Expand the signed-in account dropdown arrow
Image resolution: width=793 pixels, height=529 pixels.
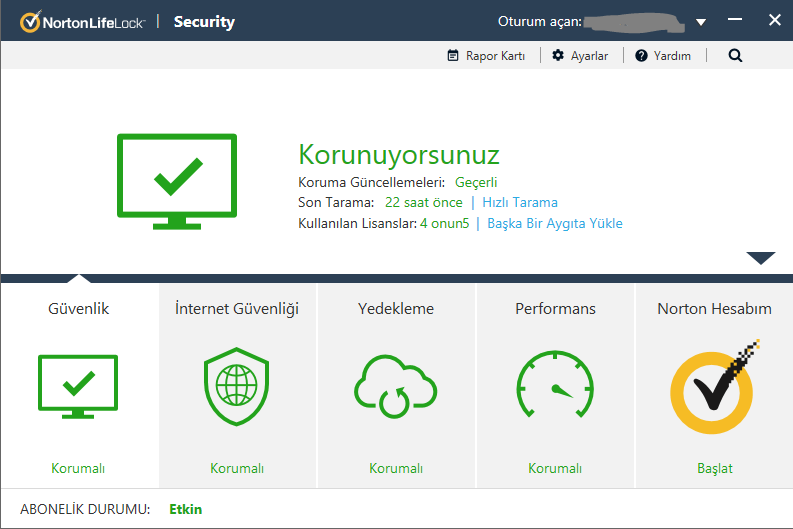point(701,22)
